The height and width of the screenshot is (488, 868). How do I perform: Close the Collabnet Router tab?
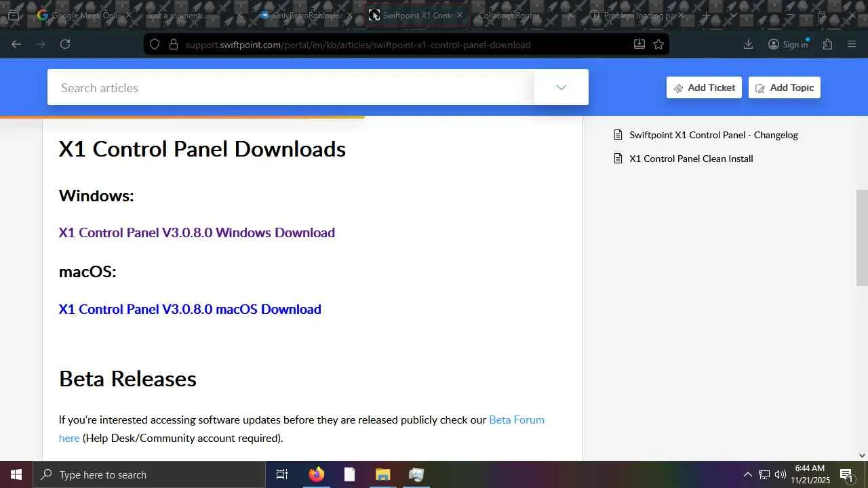coord(570,15)
